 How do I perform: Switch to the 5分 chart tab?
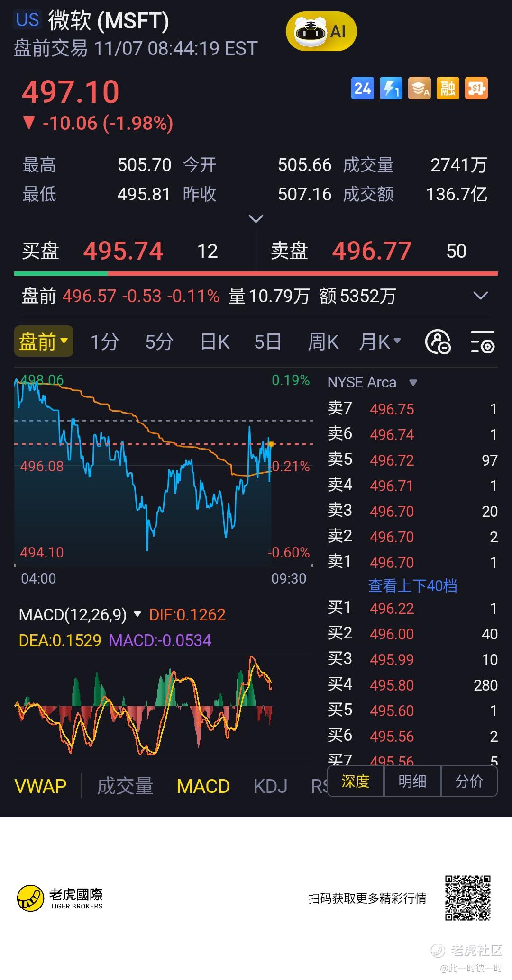[x=159, y=342]
